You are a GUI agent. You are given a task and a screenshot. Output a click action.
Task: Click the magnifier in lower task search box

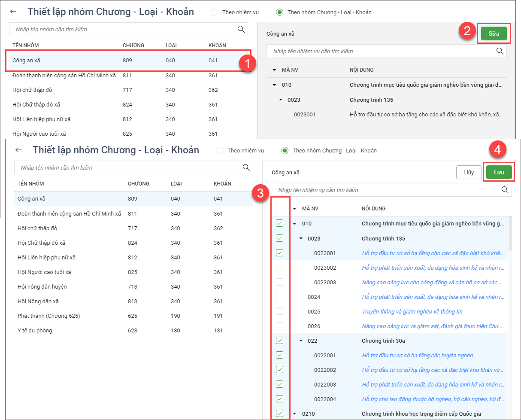tap(505, 190)
